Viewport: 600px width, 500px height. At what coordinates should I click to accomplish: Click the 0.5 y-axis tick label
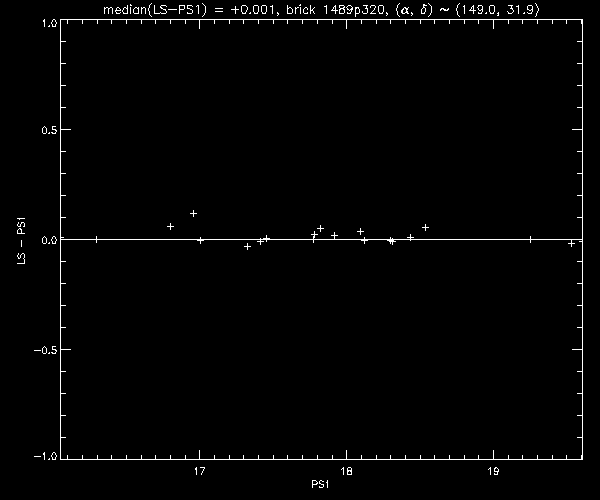pos(49,130)
